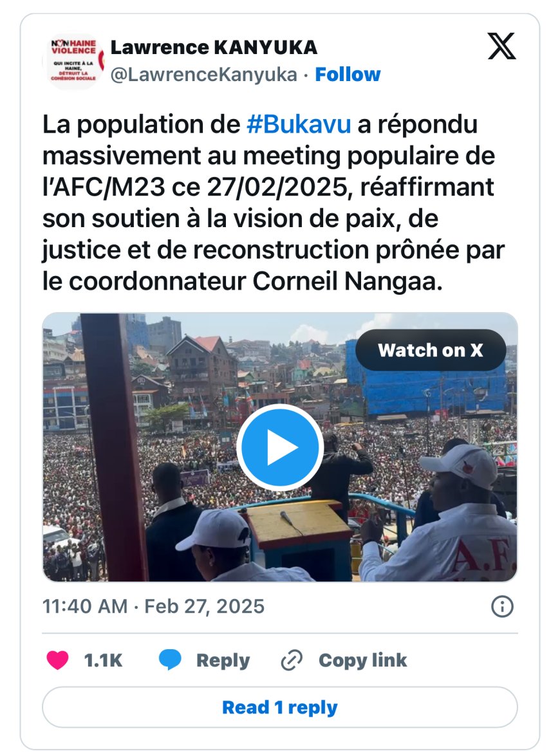Open the @LawrenceKanyuka handle link
Screen dimensions: 560x756
203,75
